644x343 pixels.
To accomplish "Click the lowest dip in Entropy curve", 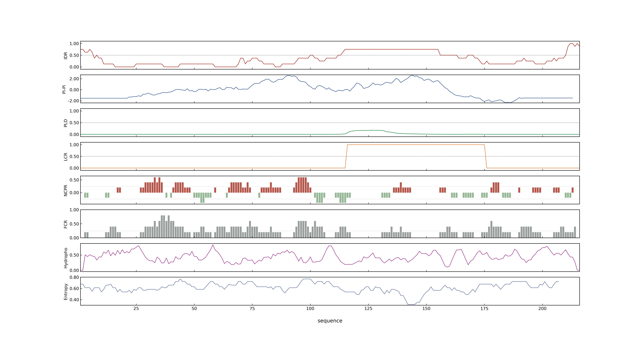I will coord(411,304).
